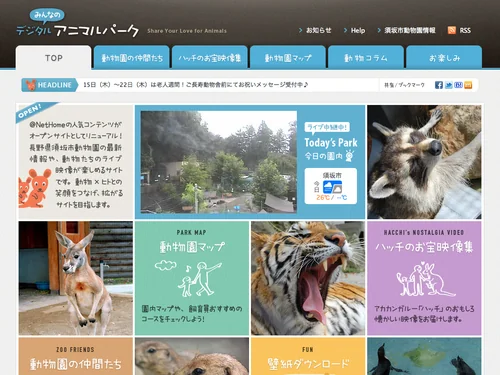Viewport: 500px width, 375px height.
Task: Share the page via the Facebook icon
Action: pyautogui.click(x=439, y=85)
